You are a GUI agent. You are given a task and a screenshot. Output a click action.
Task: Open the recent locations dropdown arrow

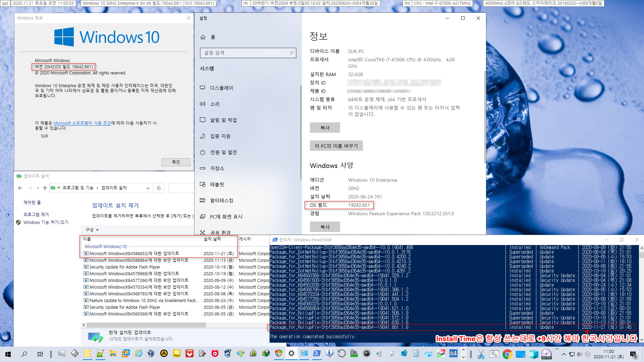point(38,188)
